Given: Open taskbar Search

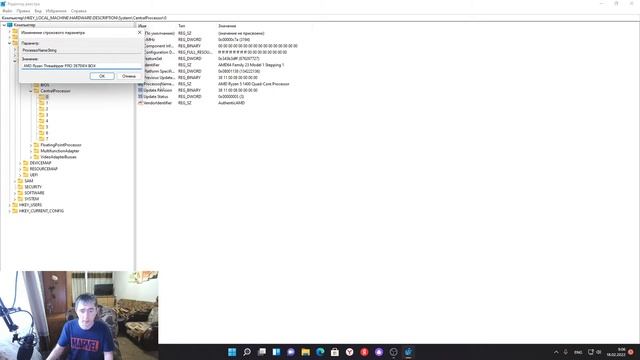Looking at the screenshot, I should click(247, 352).
